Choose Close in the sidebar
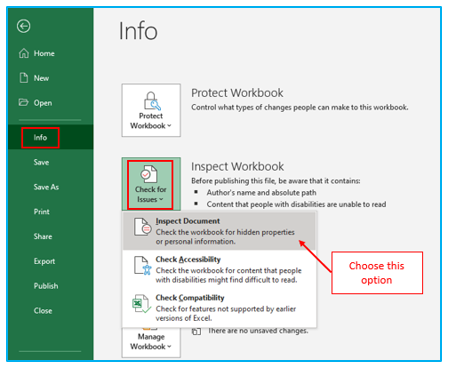449x369 pixels. (x=43, y=311)
